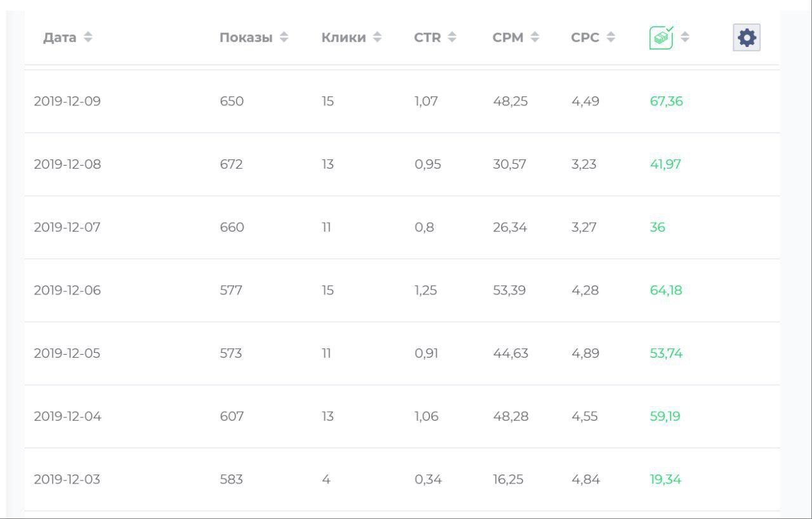The width and height of the screenshot is (812, 519).
Task: Click the green money revenue column icon
Action: coord(661,38)
